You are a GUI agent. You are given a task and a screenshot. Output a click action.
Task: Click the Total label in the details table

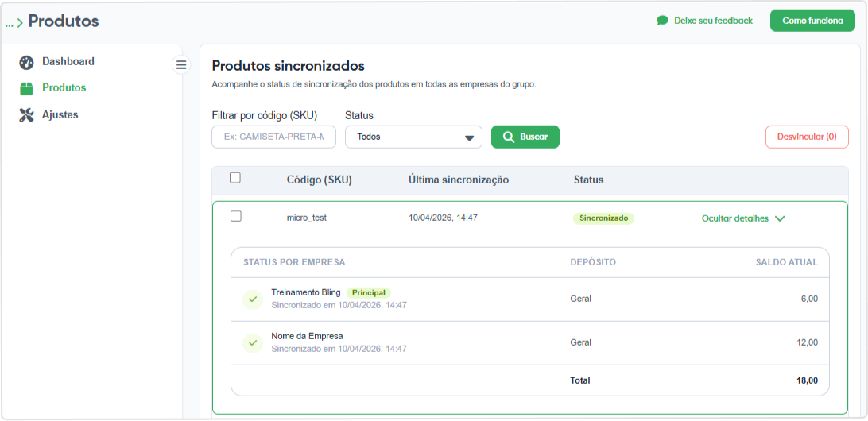click(x=580, y=380)
